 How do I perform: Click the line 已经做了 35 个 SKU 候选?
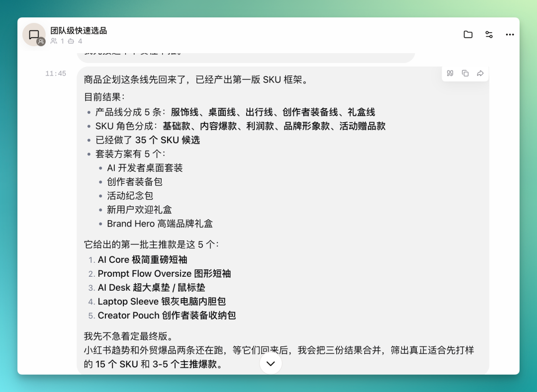[x=148, y=140]
